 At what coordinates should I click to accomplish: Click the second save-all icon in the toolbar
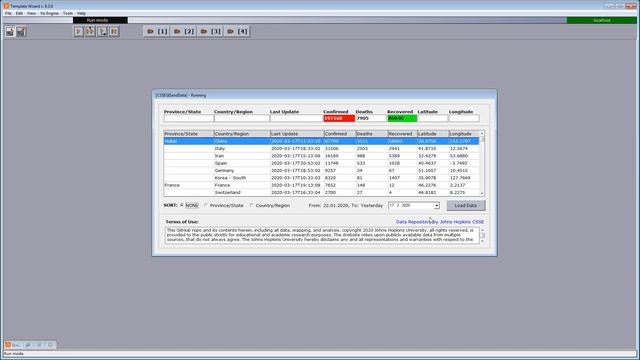tap(21, 31)
